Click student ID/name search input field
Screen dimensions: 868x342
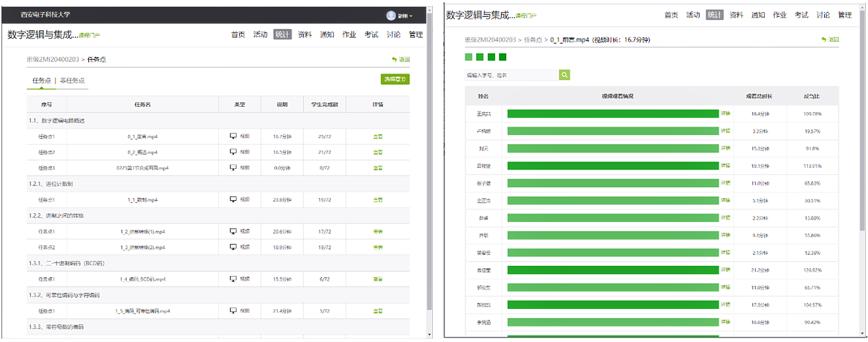(x=511, y=75)
